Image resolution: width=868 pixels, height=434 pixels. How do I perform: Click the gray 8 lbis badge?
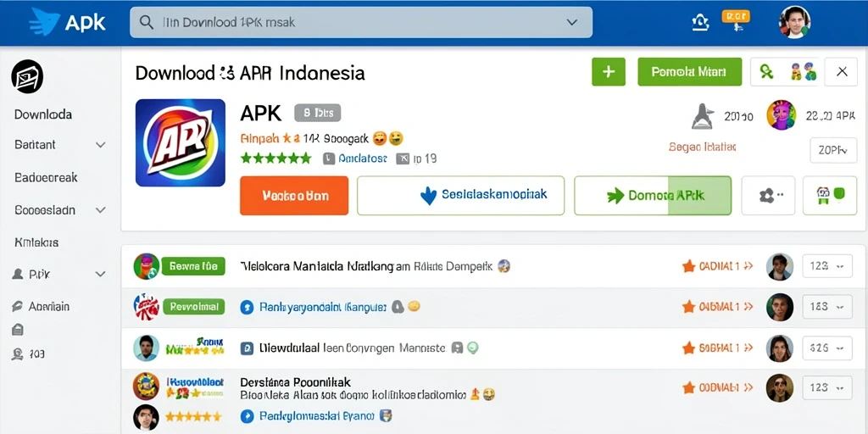click(x=318, y=113)
